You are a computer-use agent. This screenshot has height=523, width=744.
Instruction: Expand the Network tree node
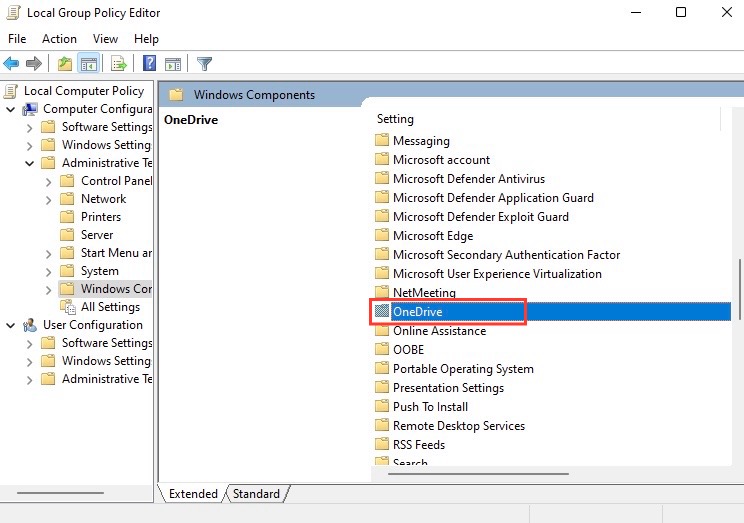[x=48, y=200]
